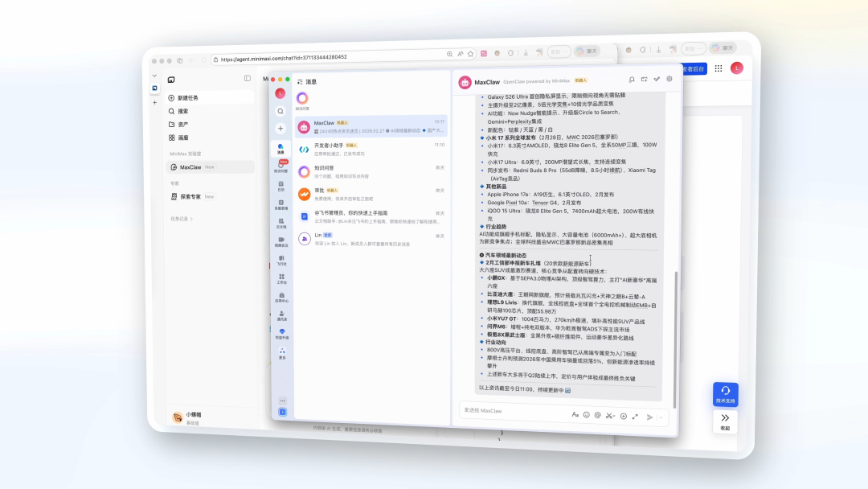Click red L avatar at top right
The height and width of the screenshot is (489, 868).
tap(737, 68)
